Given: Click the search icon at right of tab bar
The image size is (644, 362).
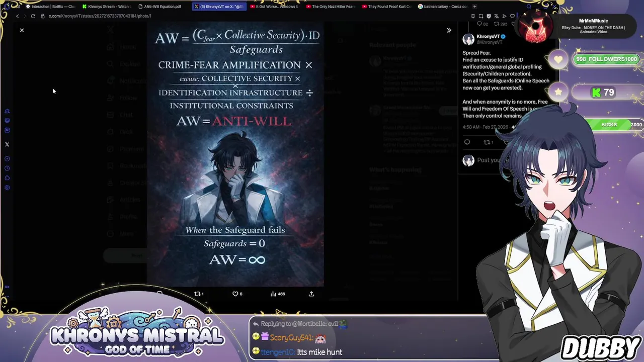Looking at the screenshot, I should pos(529,7).
